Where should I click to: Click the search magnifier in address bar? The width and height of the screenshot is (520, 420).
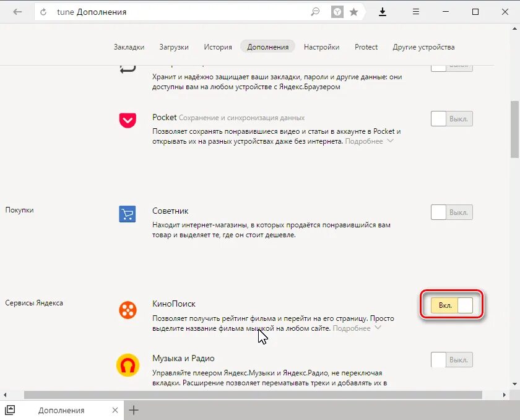point(315,12)
